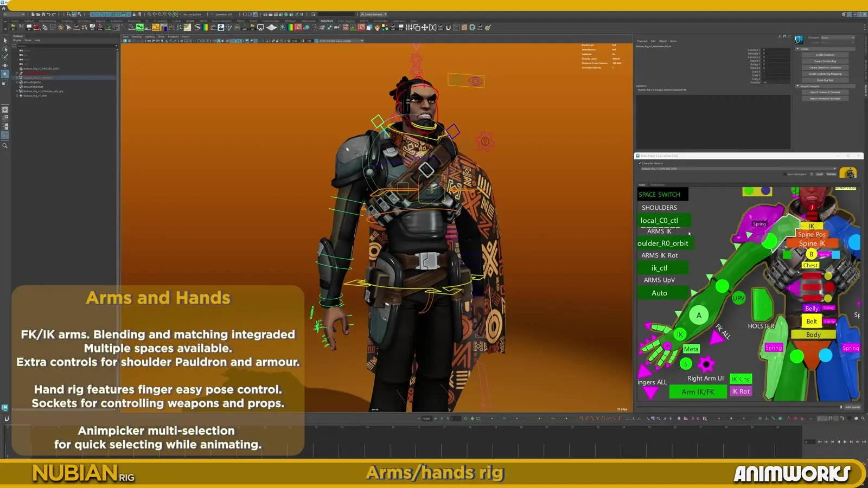Open the Channels menu in the Channel Box
868x488 pixels.
coord(642,41)
